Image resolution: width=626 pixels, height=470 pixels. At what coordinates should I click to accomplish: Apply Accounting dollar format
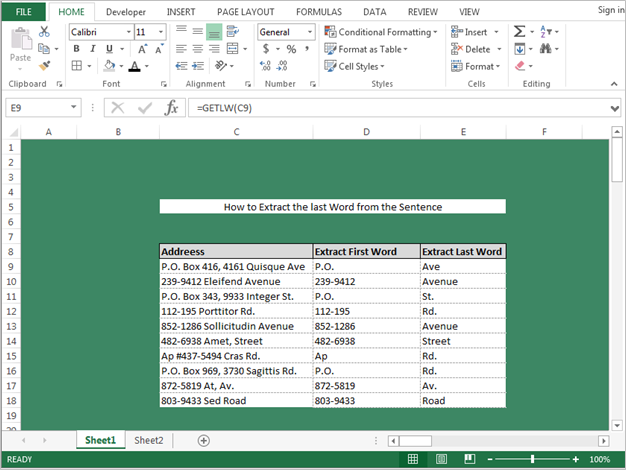(x=266, y=49)
